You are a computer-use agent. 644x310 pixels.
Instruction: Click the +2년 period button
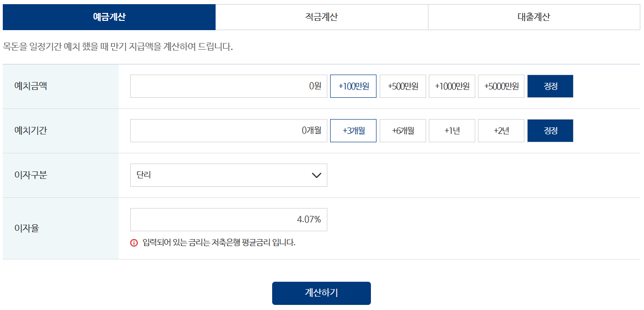[501, 130]
